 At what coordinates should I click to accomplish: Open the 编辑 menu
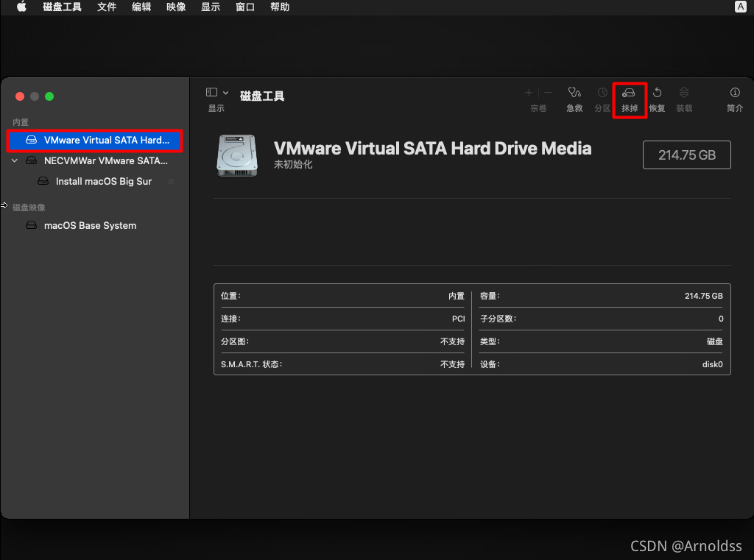click(141, 7)
